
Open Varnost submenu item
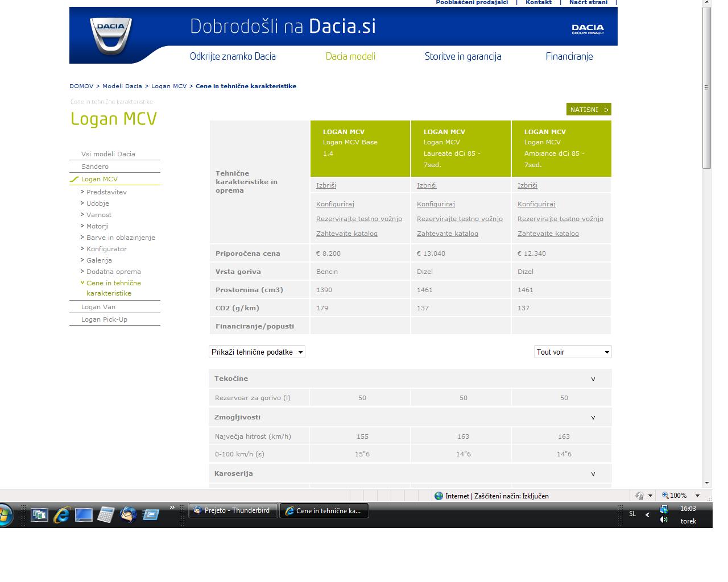tap(99, 215)
